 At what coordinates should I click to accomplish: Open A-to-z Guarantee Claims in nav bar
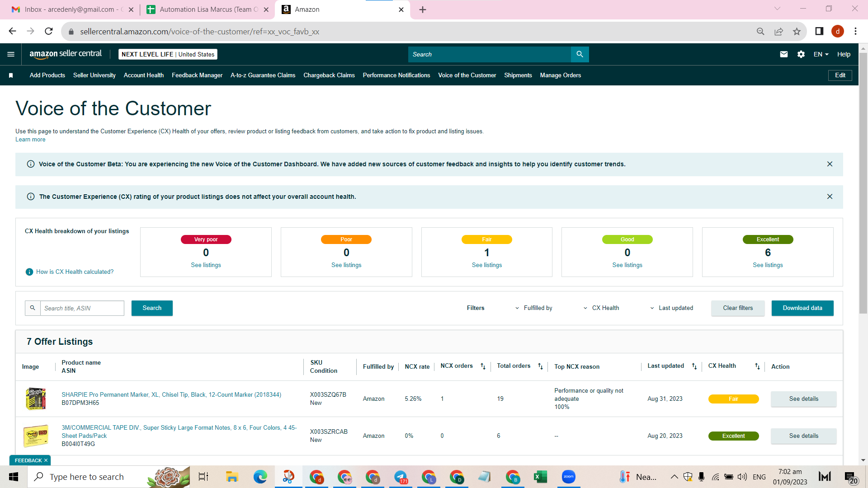coord(263,75)
